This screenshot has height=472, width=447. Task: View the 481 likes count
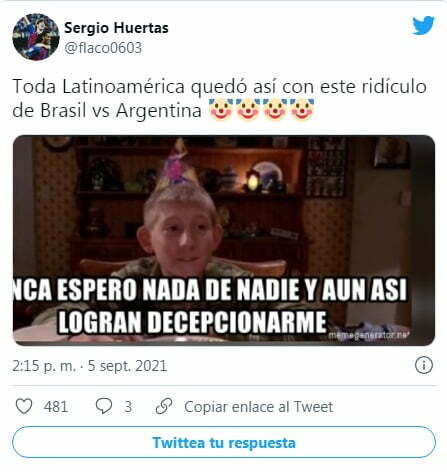[56, 407]
